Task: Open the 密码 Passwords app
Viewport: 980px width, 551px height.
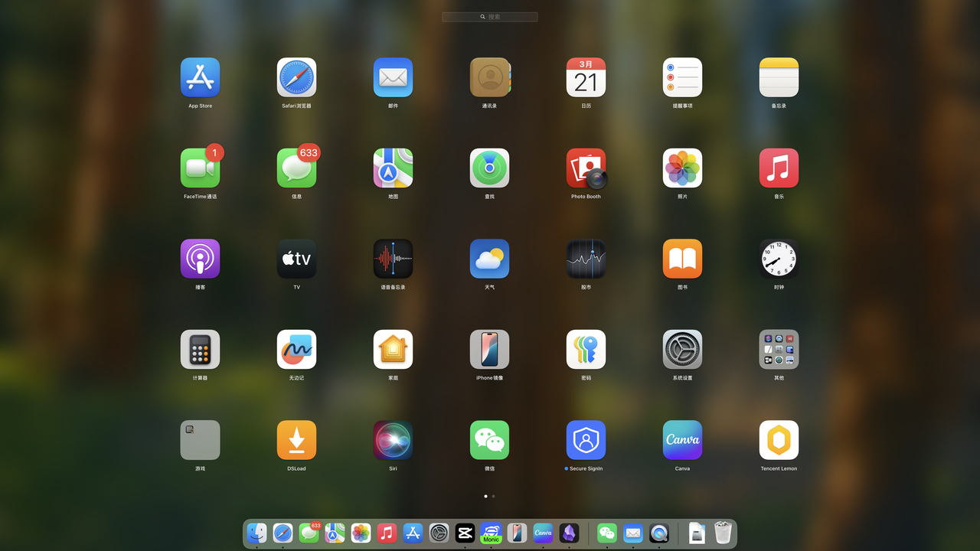Action: [x=586, y=349]
